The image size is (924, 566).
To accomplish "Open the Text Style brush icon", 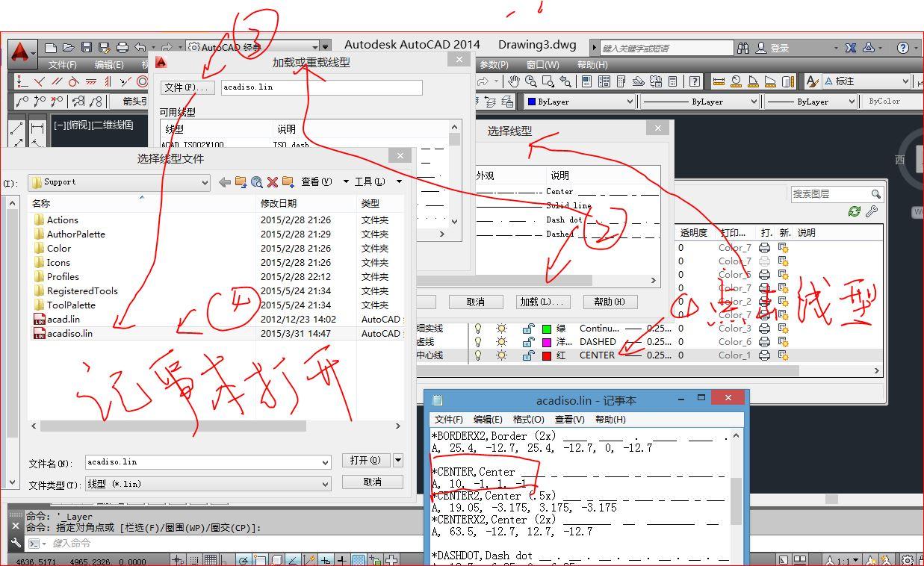I will coord(813,81).
